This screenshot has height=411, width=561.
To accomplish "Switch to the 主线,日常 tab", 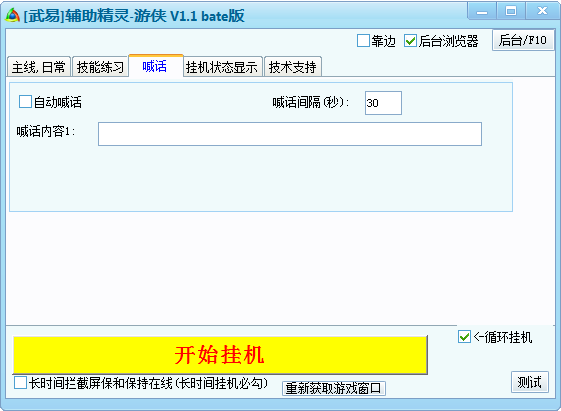I will [39, 67].
